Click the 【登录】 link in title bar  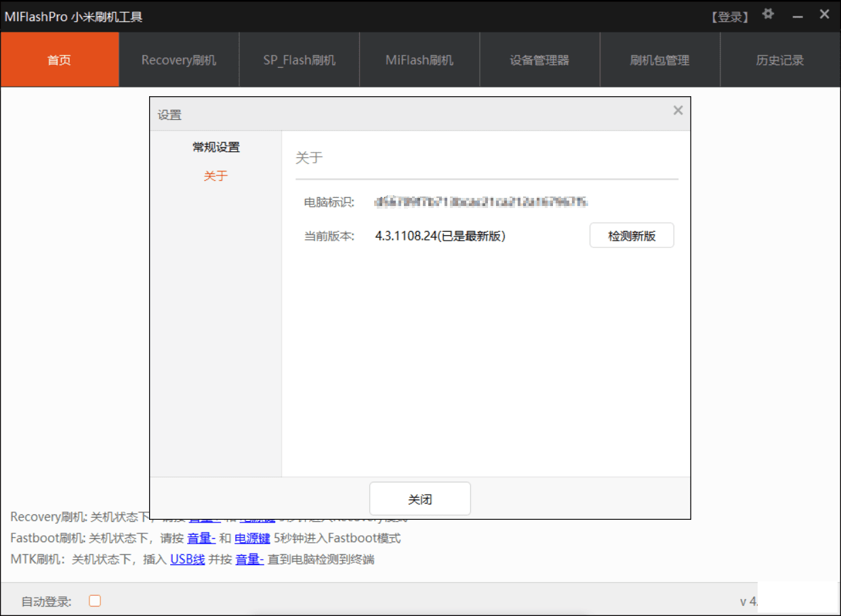pos(730,17)
